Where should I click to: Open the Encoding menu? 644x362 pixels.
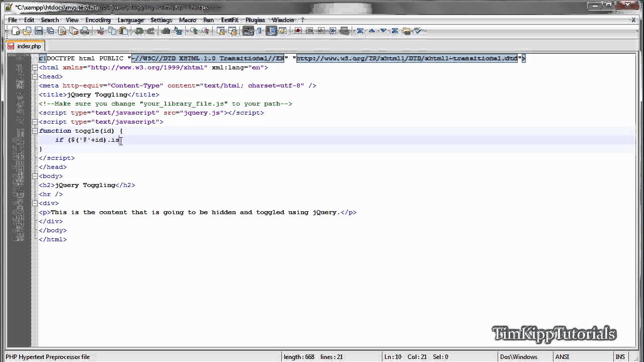(x=98, y=20)
